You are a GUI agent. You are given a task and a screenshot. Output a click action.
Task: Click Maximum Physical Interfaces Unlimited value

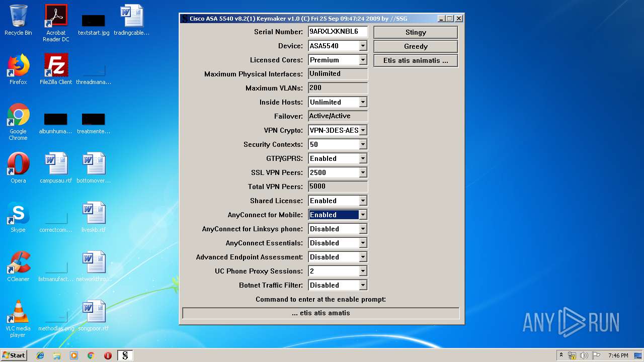click(338, 73)
